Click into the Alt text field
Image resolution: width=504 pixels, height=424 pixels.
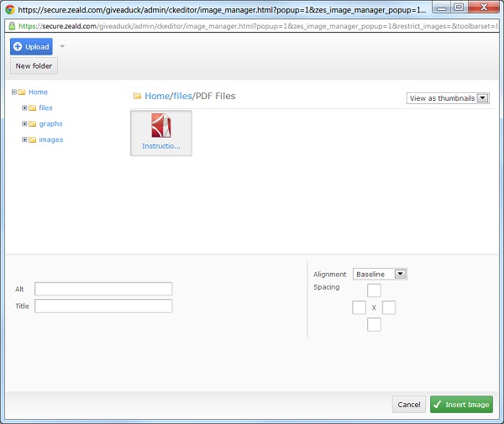[103, 289]
